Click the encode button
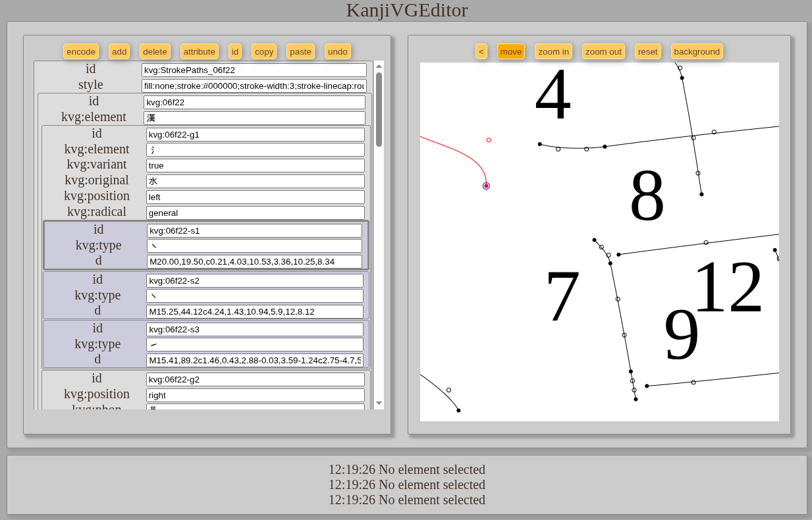The height and width of the screenshot is (520, 812). [x=81, y=51]
